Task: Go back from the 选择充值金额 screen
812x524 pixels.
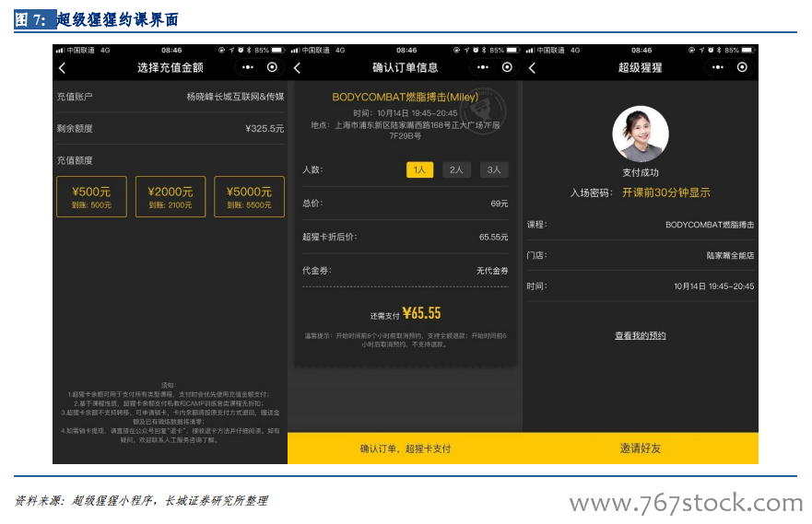Action: point(62,68)
